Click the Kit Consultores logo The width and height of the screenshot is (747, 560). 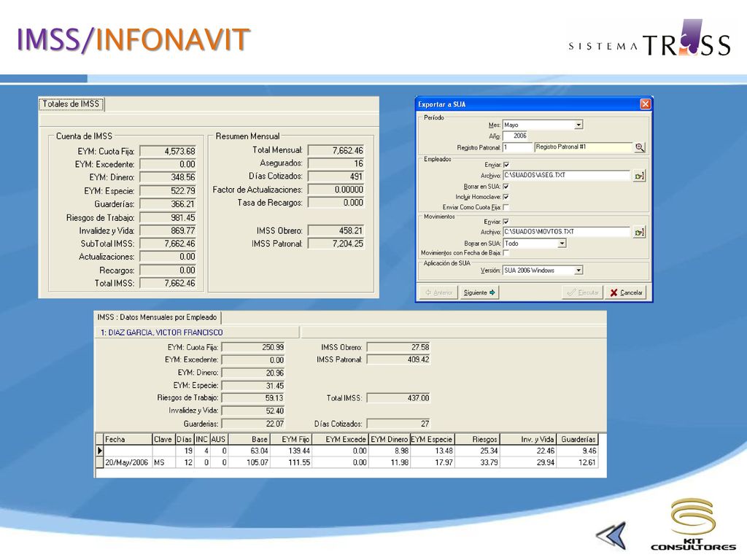[x=693, y=524]
